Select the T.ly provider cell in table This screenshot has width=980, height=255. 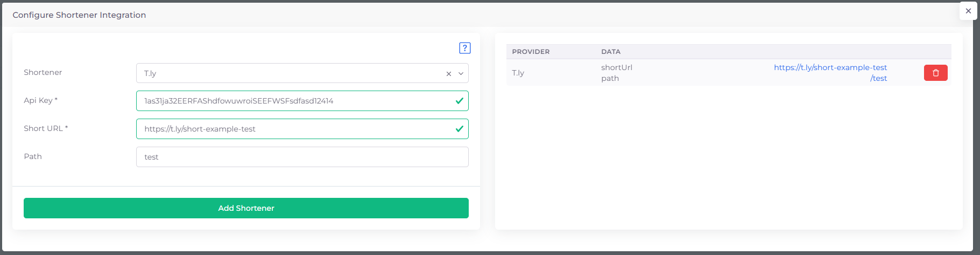point(518,73)
